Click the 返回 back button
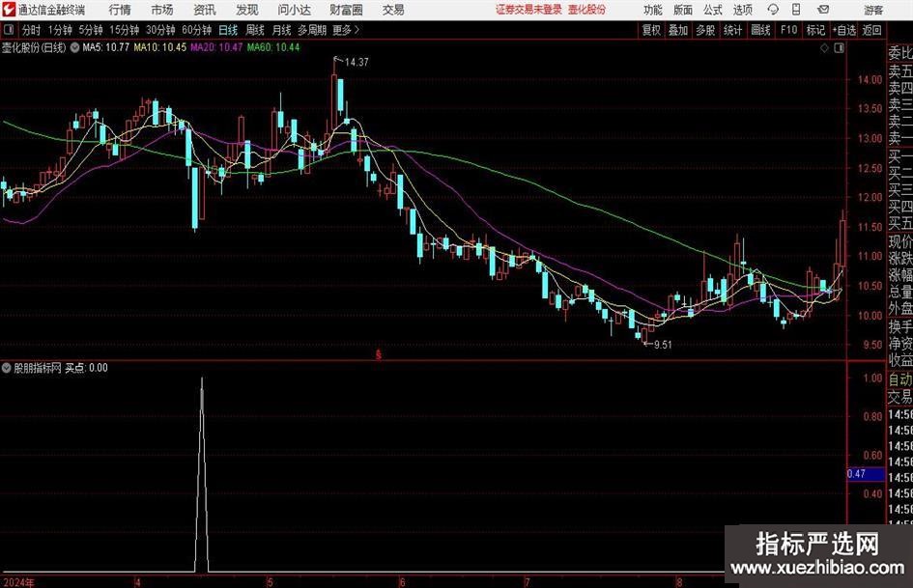This screenshot has height=588, width=913. [x=871, y=30]
